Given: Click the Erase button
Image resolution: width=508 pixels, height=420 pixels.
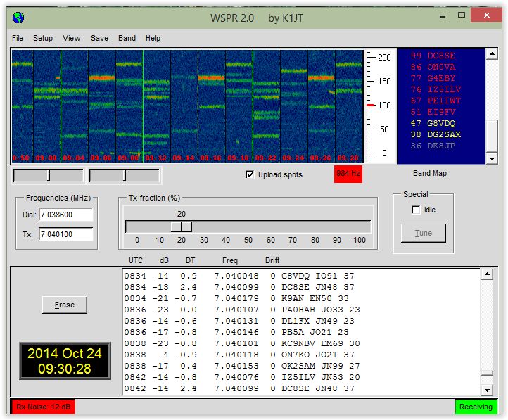Looking at the screenshot, I should 65,305.
